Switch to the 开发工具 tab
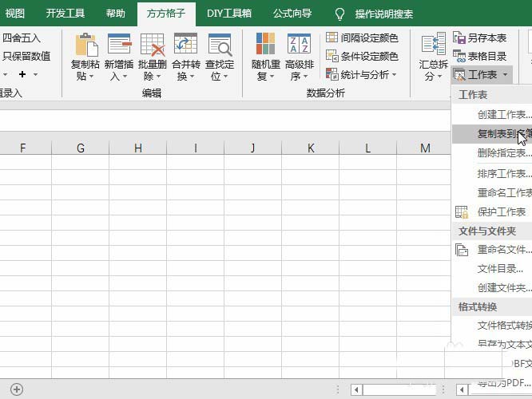Image resolution: width=532 pixels, height=399 pixels. tap(66, 14)
